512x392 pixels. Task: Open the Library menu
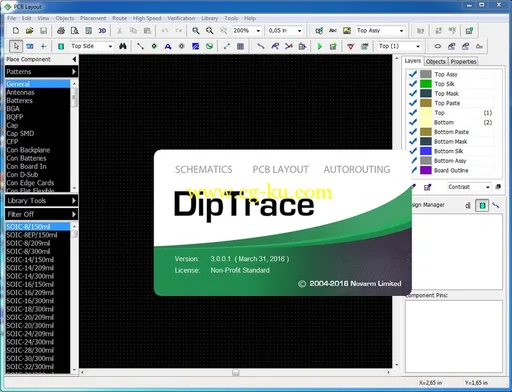[210, 18]
